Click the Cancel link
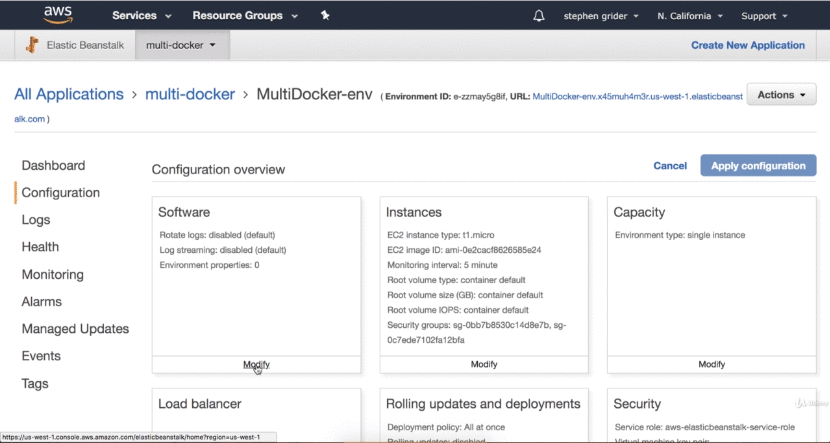The image size is (830, 443). (x=670, y=166)
